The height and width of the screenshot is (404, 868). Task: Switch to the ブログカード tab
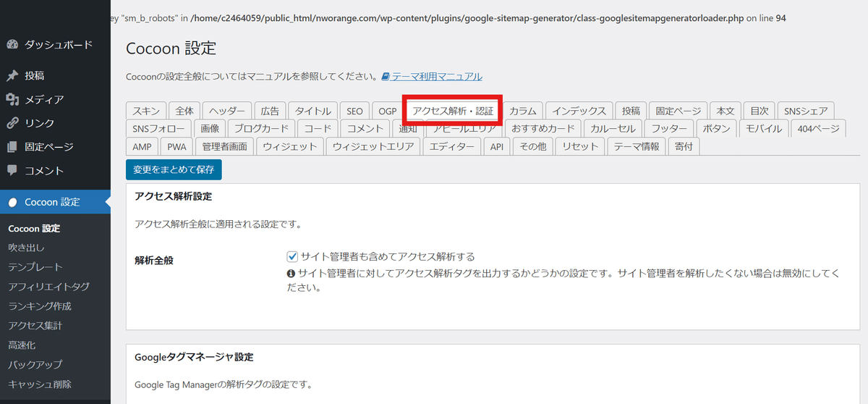coord(261,129)
